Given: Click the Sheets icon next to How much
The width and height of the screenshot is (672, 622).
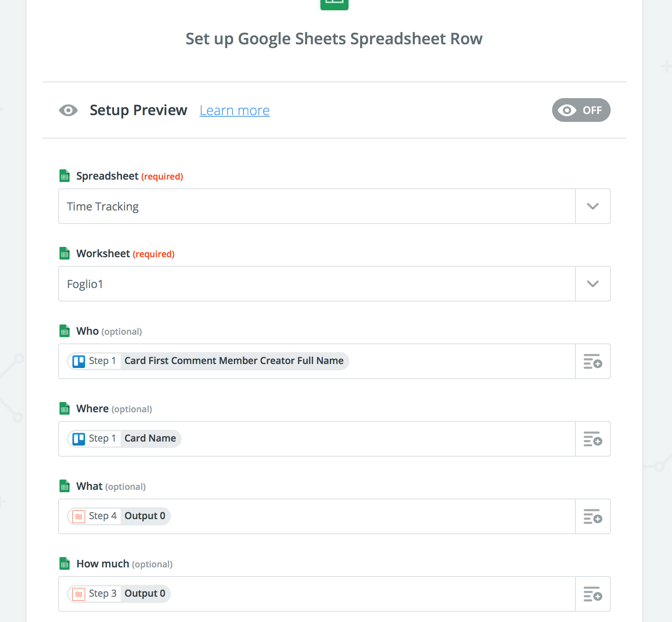Looking at the screenshot, I should tap(65, 563).
